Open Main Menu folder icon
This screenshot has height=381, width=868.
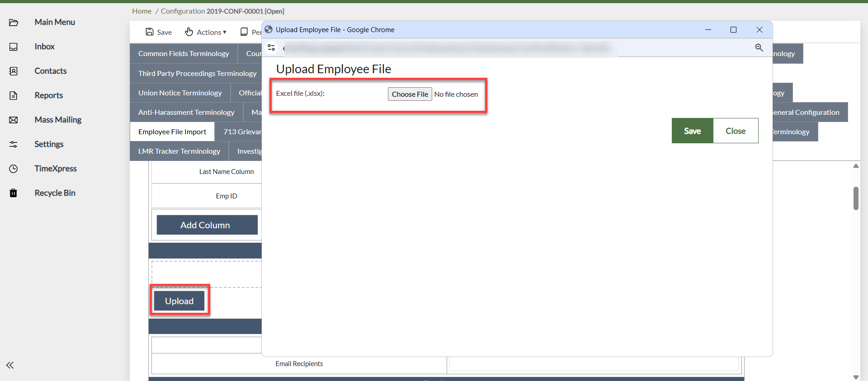pos(14,23)
